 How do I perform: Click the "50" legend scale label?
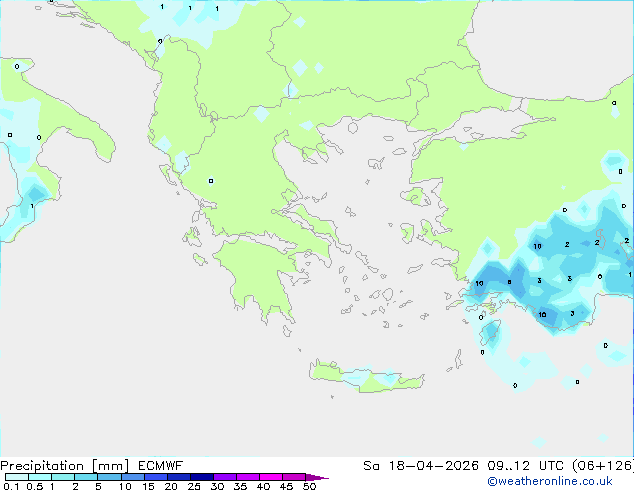click(309, 486)
